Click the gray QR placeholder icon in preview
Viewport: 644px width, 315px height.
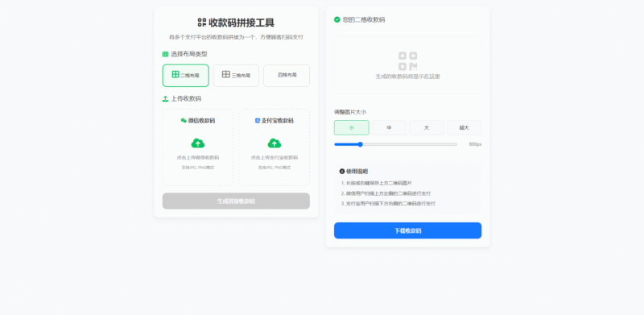[x=408, y=61]
